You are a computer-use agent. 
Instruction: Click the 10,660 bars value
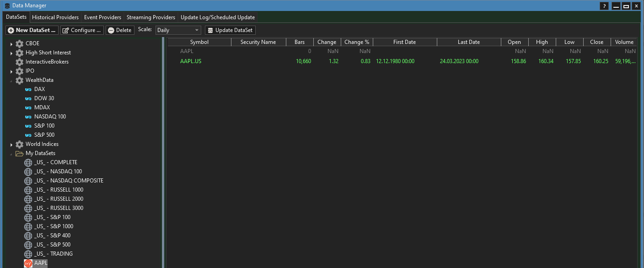(x=303, y=61)
